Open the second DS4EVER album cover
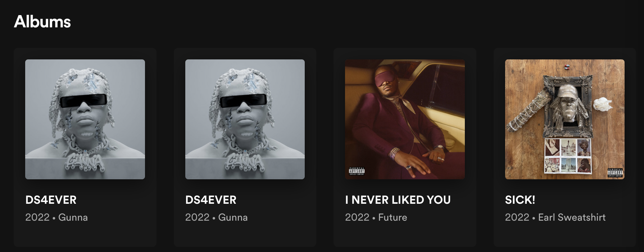Image resolution: width=644 pixels, height=252 pixels. tap(245, 119)
